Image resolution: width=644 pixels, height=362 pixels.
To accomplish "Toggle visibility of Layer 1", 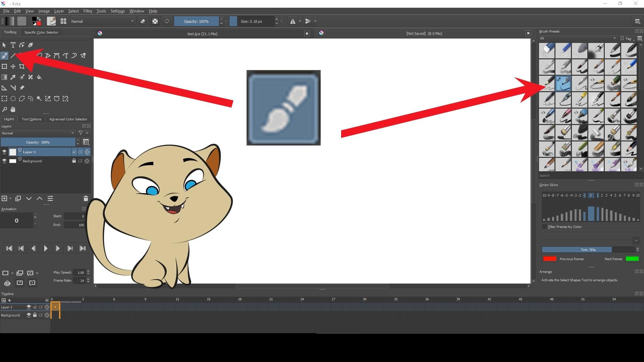I will point(4,152).
